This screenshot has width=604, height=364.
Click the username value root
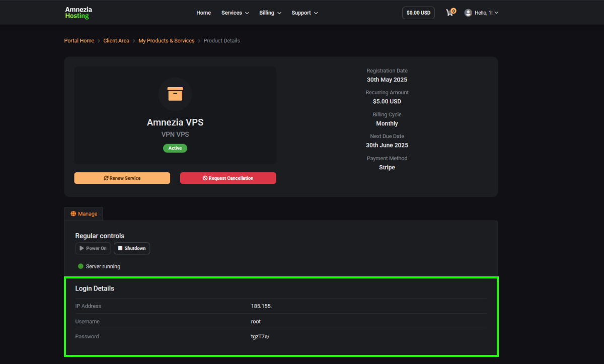(x=256, y=321)
